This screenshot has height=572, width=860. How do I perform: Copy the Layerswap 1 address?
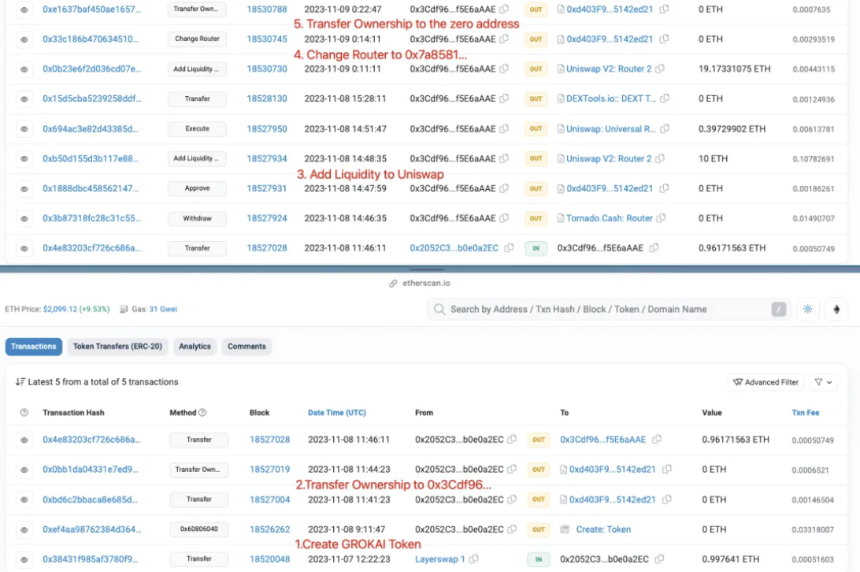[x=474, y=559]
